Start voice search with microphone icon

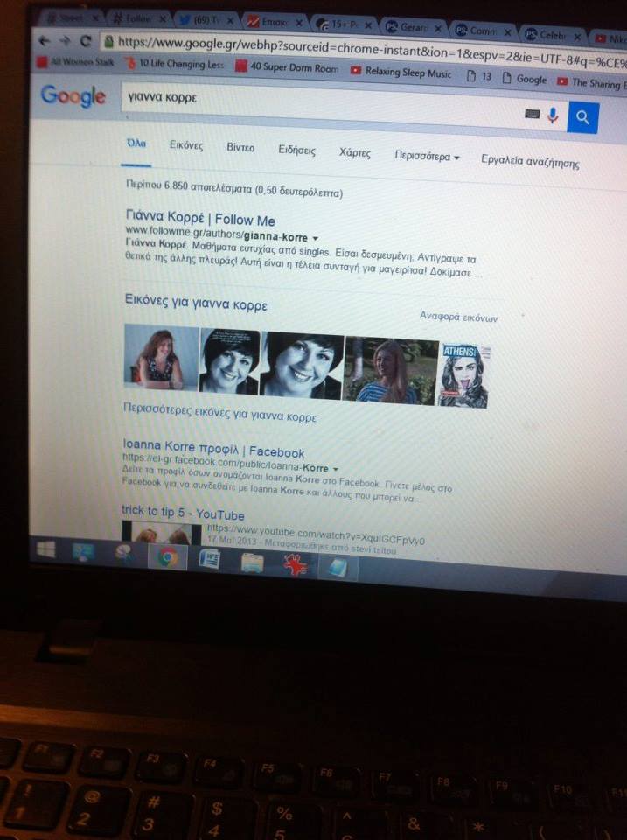(x=553, y=115)
